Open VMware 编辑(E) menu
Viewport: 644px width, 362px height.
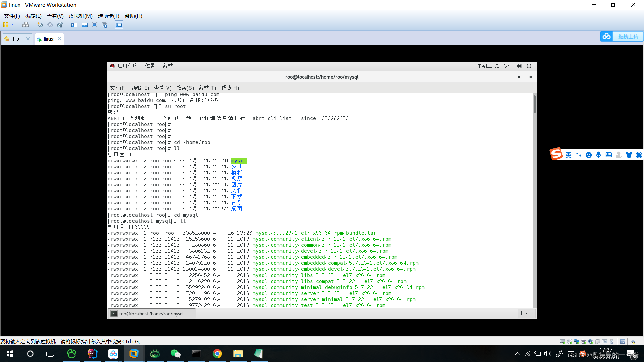pyautogui.click(x=33, y=16)
